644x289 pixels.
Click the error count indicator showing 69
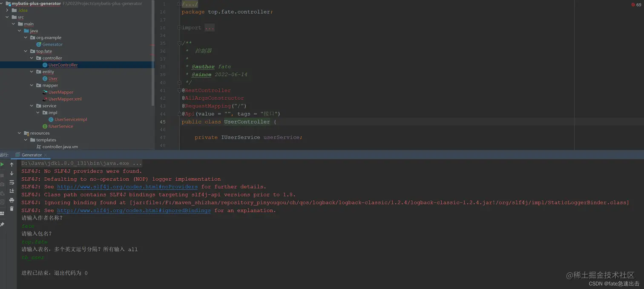636,5
